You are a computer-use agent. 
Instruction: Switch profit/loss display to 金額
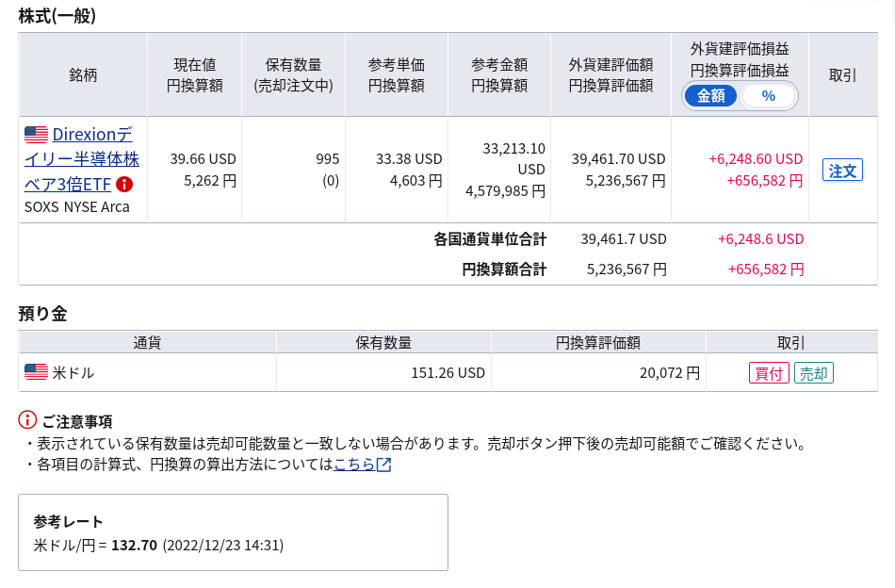click(x=710, y=96)
